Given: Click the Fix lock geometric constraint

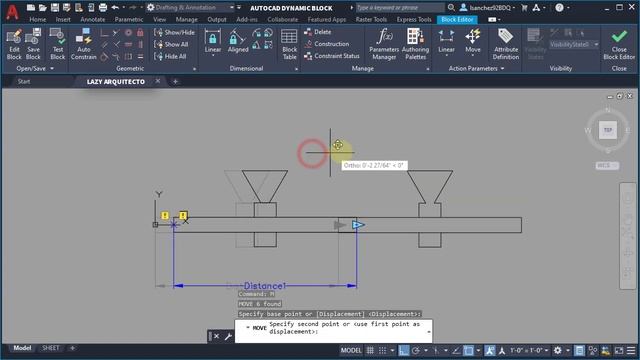Looking at the screenshot, I should [x=140, y=32].
